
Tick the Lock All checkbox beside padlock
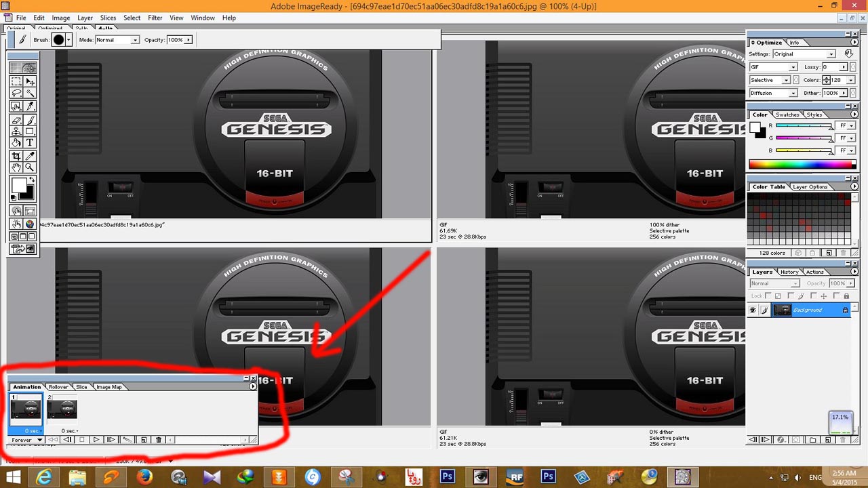click(836, 296)
